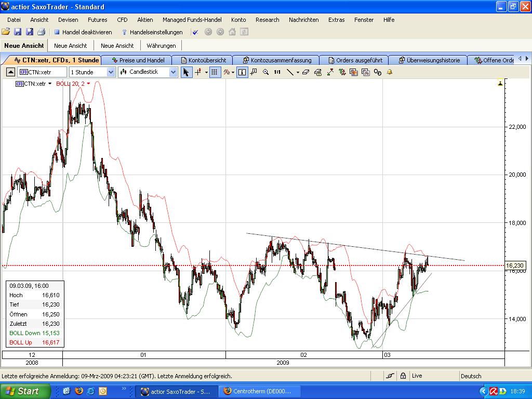This screenshot has height=399, width=532.
Task: Select the trendline drawing tool
Action: point(290,72)
